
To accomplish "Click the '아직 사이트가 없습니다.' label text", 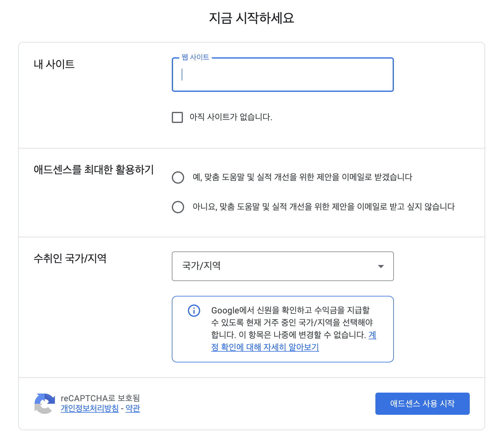I will [x=231, y=117].
